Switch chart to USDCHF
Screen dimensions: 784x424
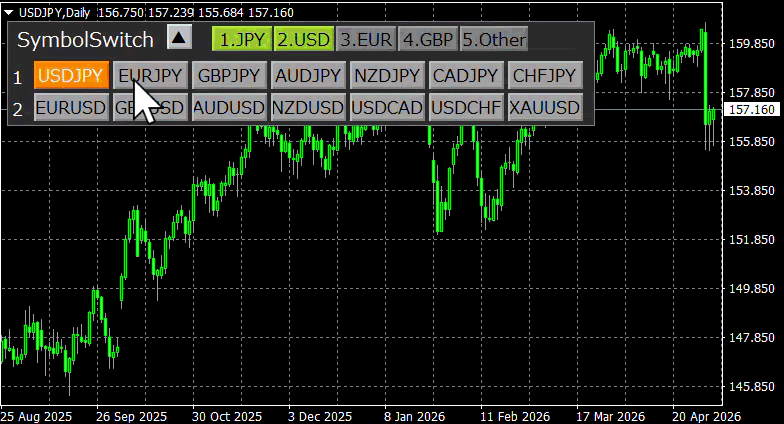coord(466,108)
